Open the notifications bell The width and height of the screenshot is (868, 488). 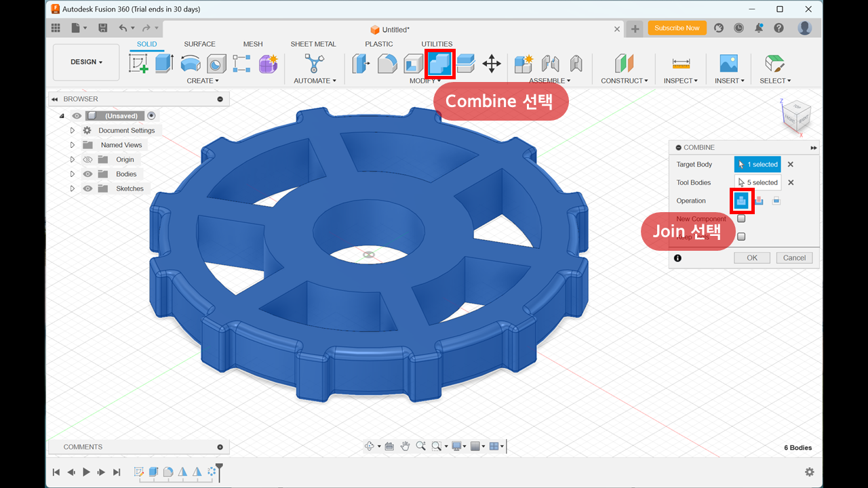point(758,28)
